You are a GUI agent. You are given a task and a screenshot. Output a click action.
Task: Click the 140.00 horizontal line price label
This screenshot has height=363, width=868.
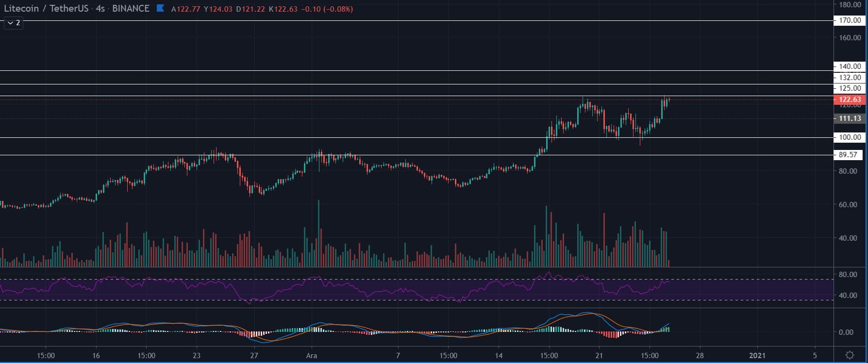[x=850, y=66]
